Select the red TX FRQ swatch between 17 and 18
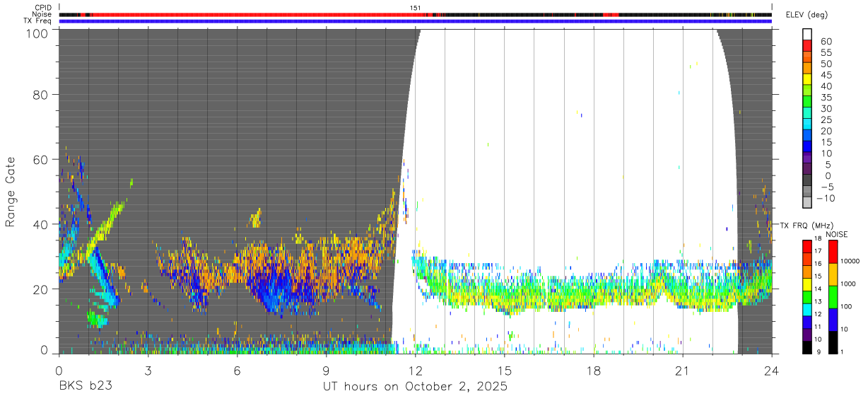868x401 pixels. pyautogui.click(x=807, y=245)
